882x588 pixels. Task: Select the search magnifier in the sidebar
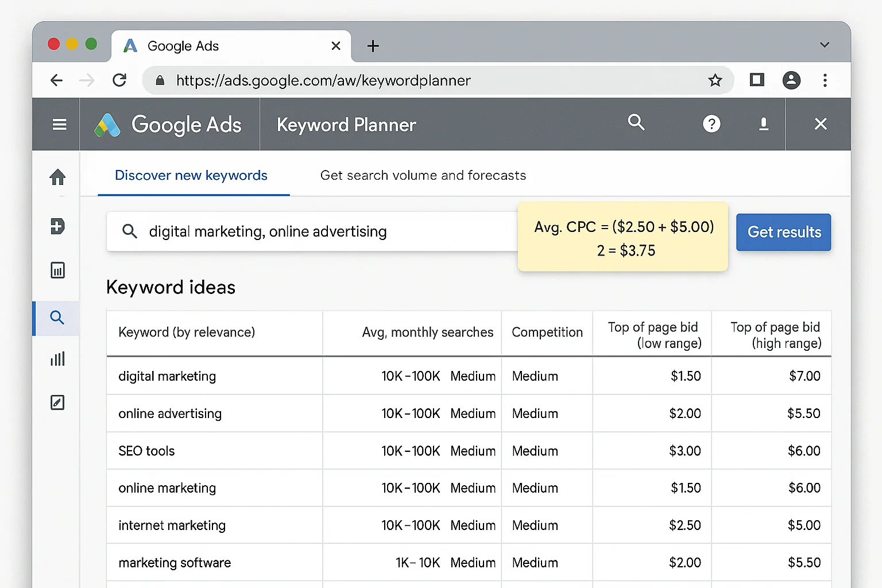click(x=56, y=318)
